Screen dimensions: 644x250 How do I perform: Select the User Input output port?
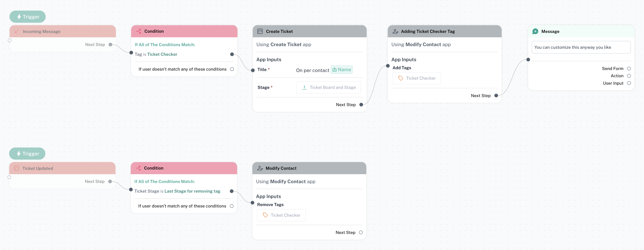(x=629, y=83)
